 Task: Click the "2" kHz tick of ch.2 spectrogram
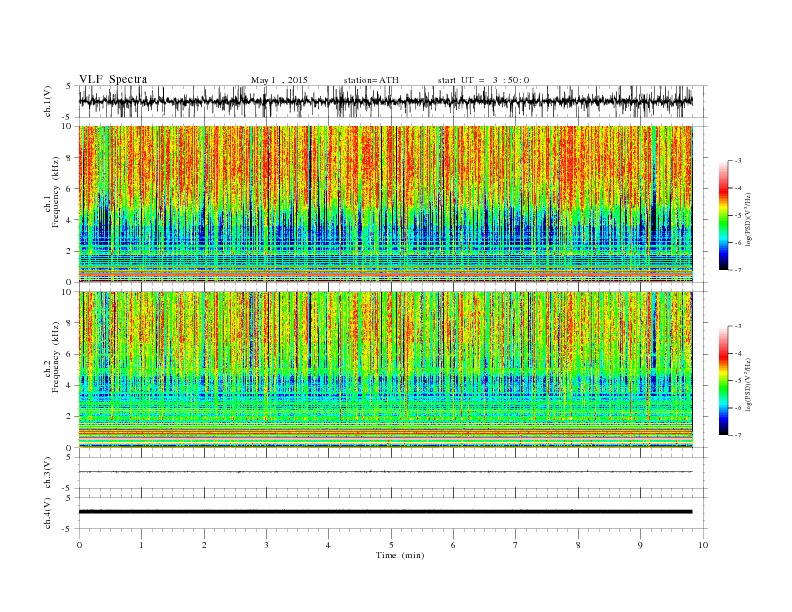pos(69,417)
